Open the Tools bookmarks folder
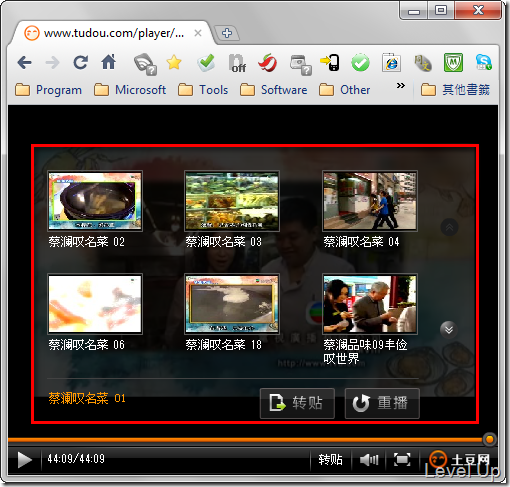This screenshot has width=510, height=487. pos(203,90)
